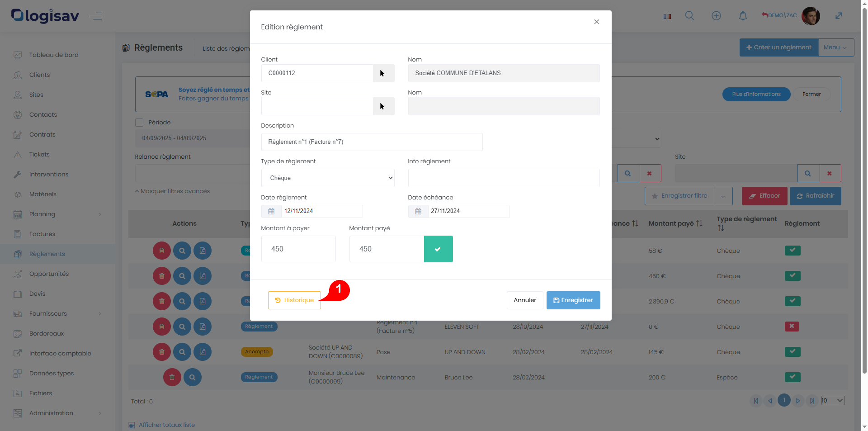Expand the Menu dropdown button

(x=835, y=47)
